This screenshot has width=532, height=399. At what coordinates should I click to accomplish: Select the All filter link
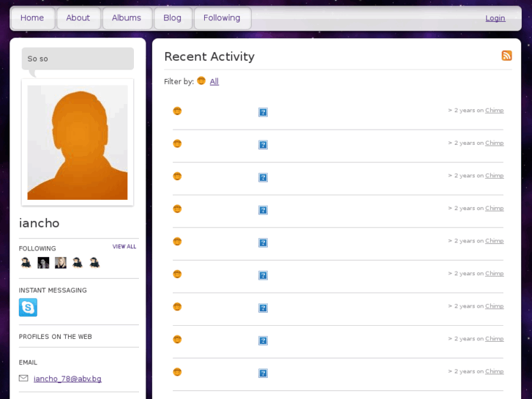pos(214,81)
